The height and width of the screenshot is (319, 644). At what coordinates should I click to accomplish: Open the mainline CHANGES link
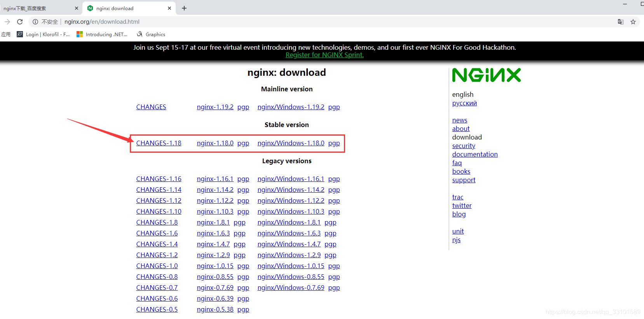(x=151, y=107)
